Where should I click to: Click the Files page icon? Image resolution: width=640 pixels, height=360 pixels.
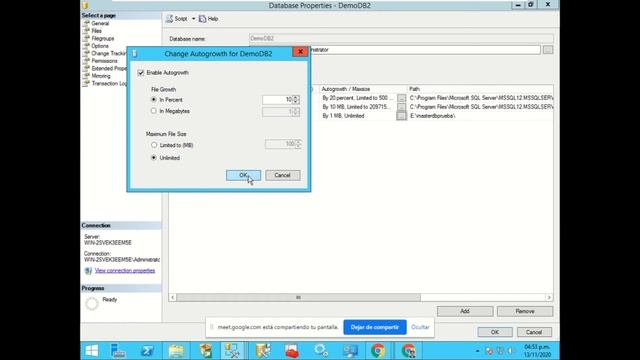[x=86, y=31]
